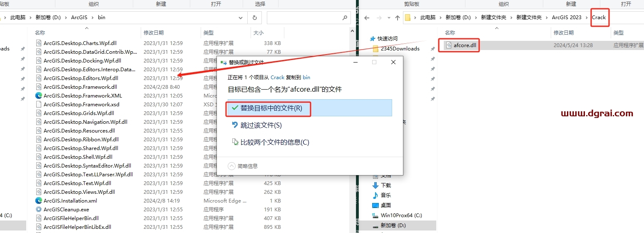Image resolution: width=644 pixels, height=233 pixels.
Task: Click the 下载 download arrow icon
Action: click(375, 185)
